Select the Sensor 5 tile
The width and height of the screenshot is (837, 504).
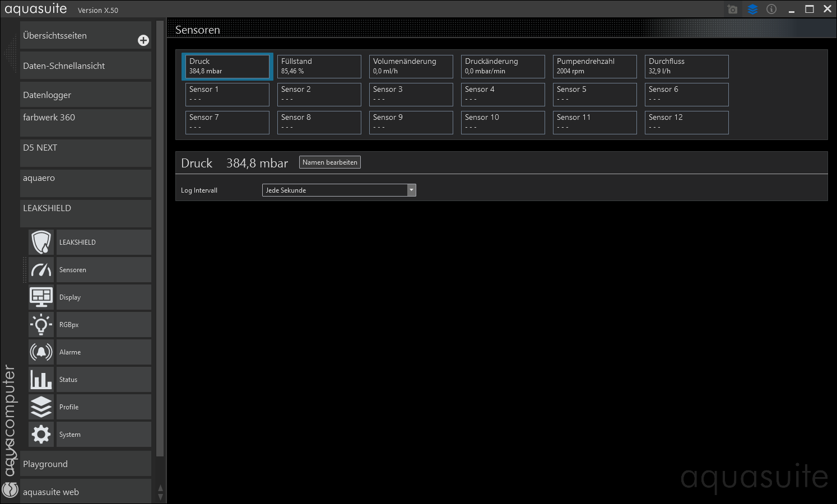pyautogui.click(x=595, y=95)
